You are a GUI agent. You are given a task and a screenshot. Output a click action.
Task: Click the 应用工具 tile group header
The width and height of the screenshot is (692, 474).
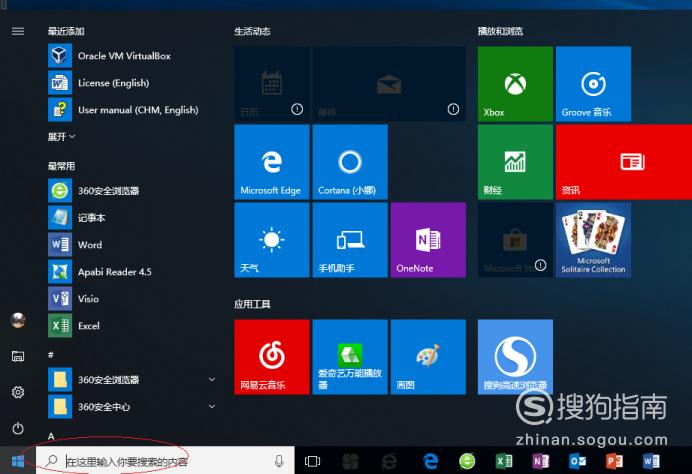pos(252,304)
